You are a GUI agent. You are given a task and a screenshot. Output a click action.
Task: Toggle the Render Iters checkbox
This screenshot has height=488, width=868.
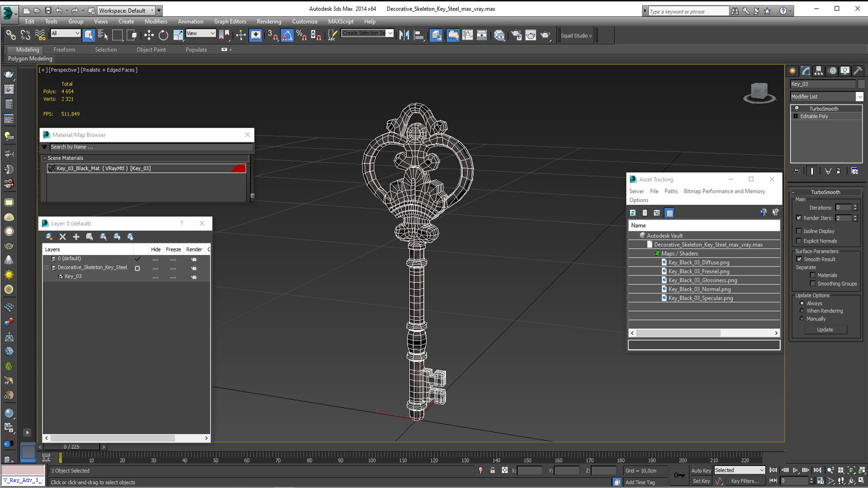pos(799,218)
